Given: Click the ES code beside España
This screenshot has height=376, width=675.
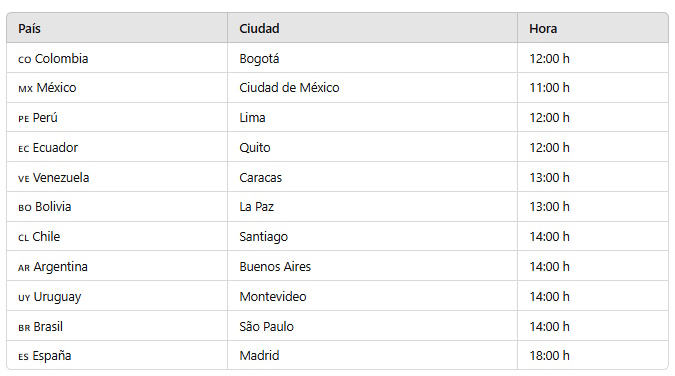Looking at the screenshot, I should coord(23,357).
